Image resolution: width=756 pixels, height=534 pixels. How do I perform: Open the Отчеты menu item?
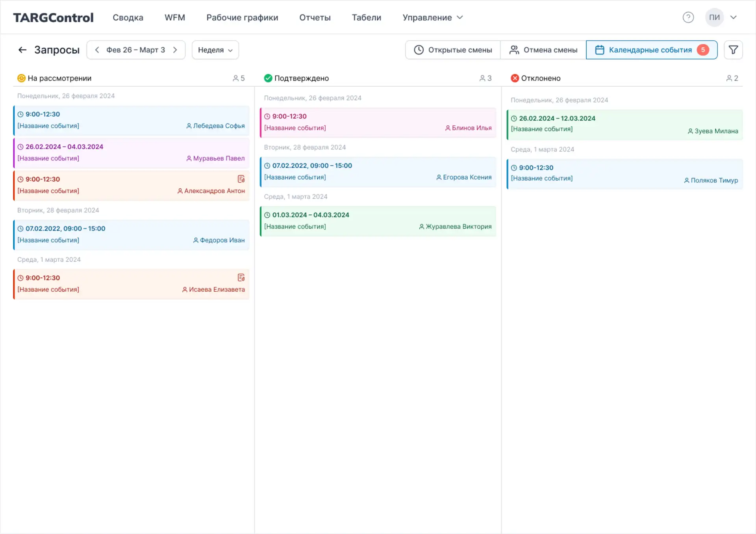tap(315, 17)
